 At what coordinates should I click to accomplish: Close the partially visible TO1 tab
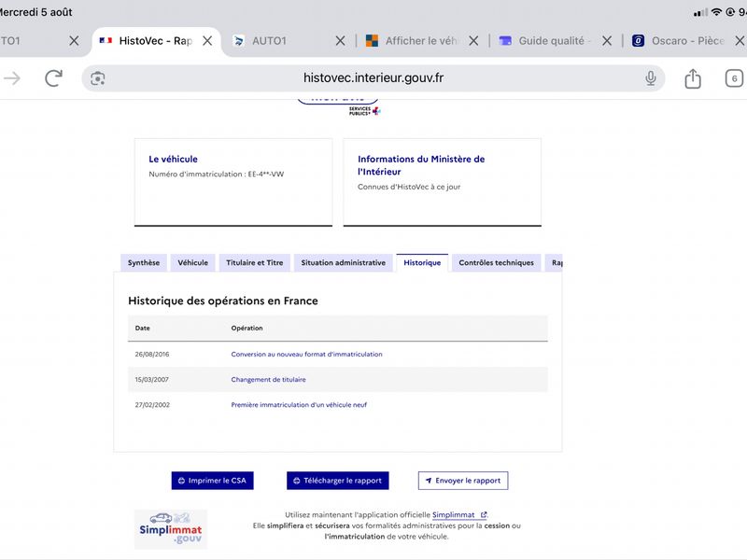click(74, 41)
